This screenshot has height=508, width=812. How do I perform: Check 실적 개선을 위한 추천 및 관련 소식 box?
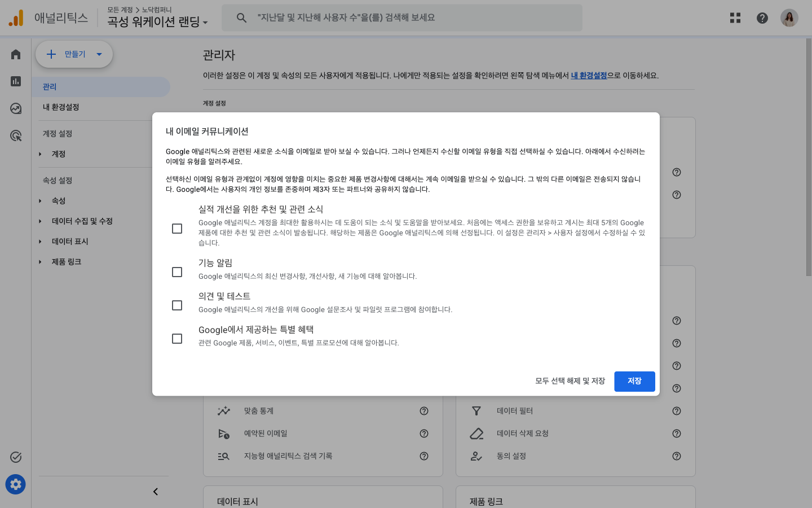pos(177,229)
